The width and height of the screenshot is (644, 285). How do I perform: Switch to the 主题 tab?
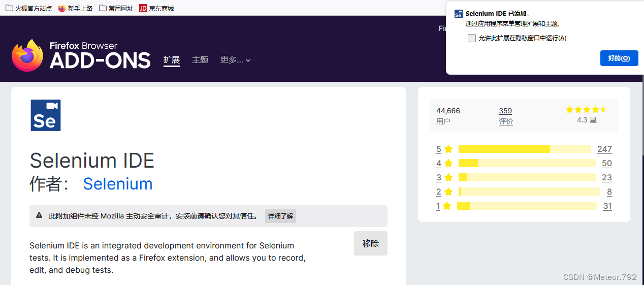(x=200, y=60)
